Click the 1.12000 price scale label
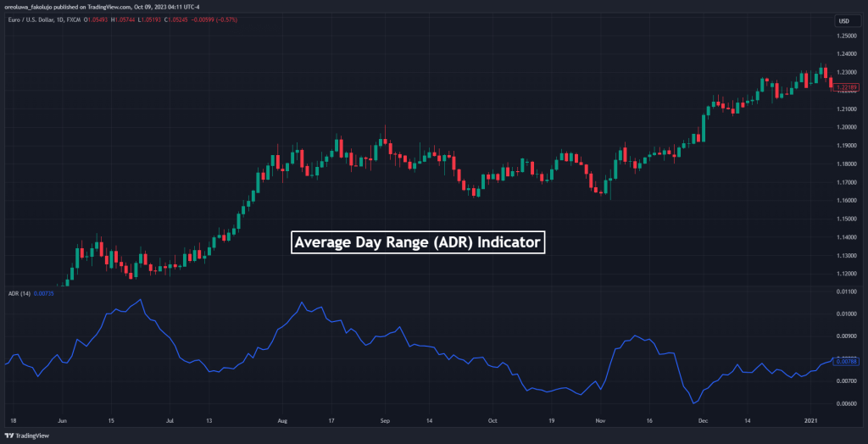Viewport: 868px width, 444px height. tap(845, 274)
